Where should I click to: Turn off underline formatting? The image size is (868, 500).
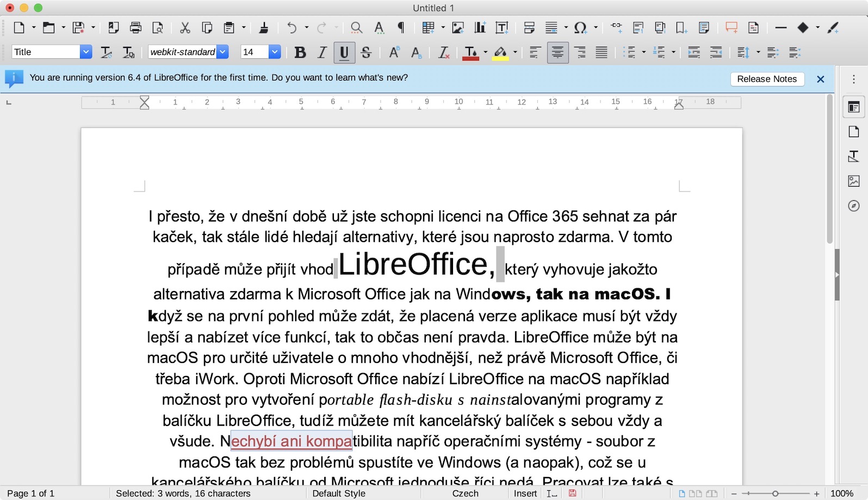click(344, 52)
